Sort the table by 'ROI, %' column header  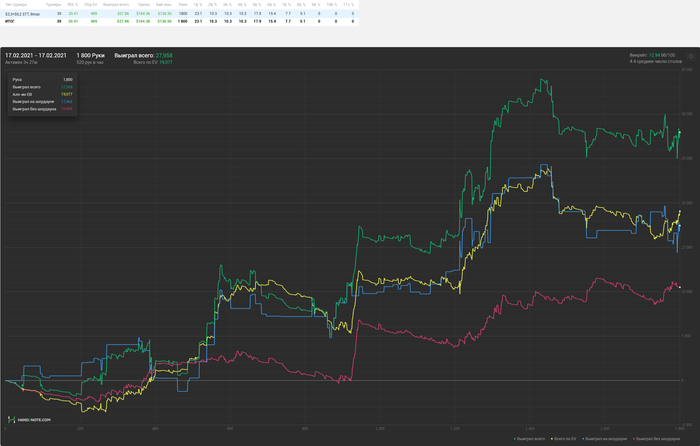73,4
